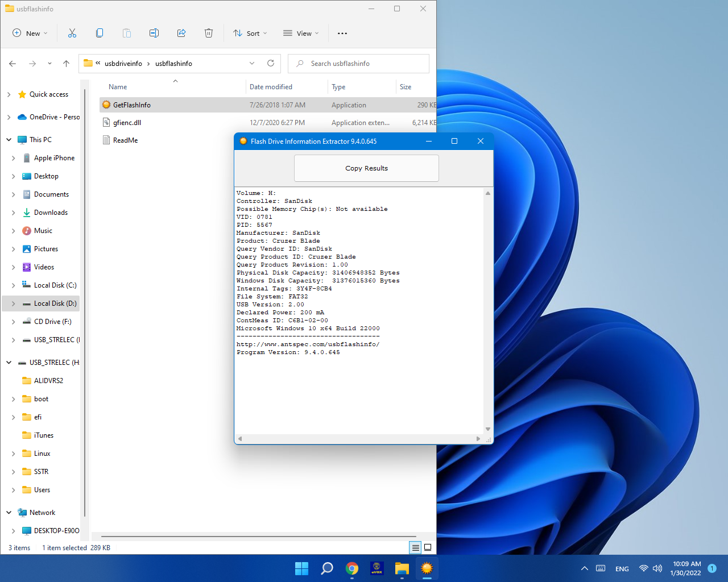Show hidden tray icons chevron
The image size is (728, 582).
pyautogui.click(x=584, y=568)
